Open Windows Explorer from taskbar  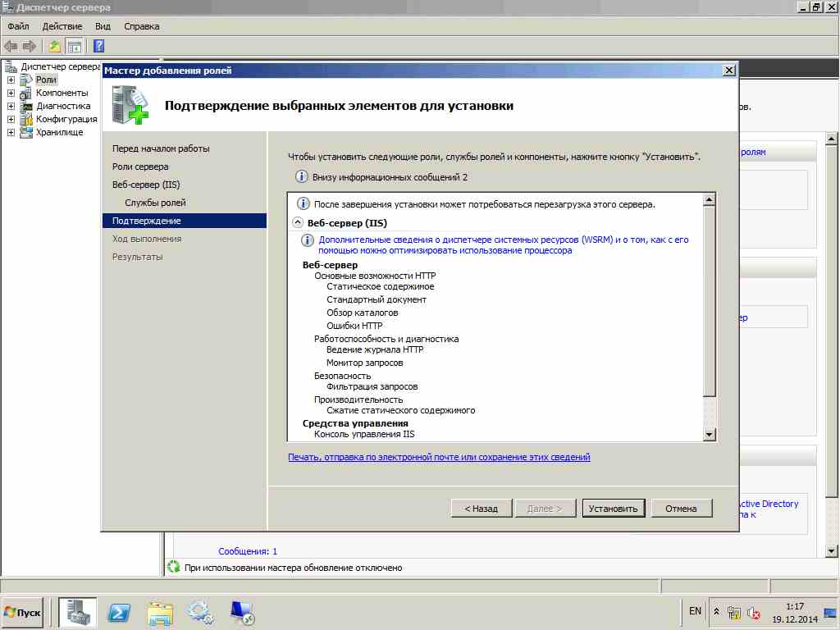[x=160, y=614]
